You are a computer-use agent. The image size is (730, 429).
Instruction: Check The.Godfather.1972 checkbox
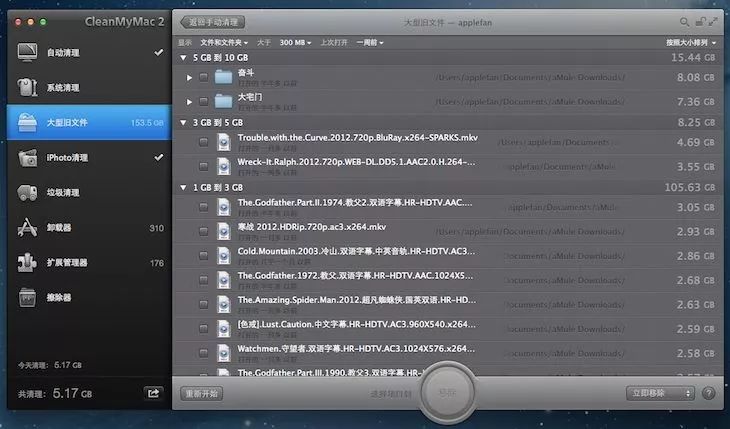(x=203, y=280)
